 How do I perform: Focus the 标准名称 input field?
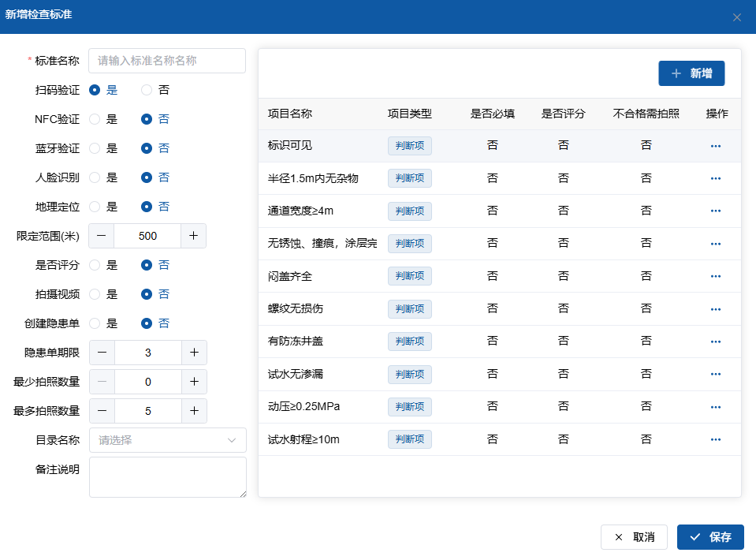pyautogui.click(x=167, y=61)
